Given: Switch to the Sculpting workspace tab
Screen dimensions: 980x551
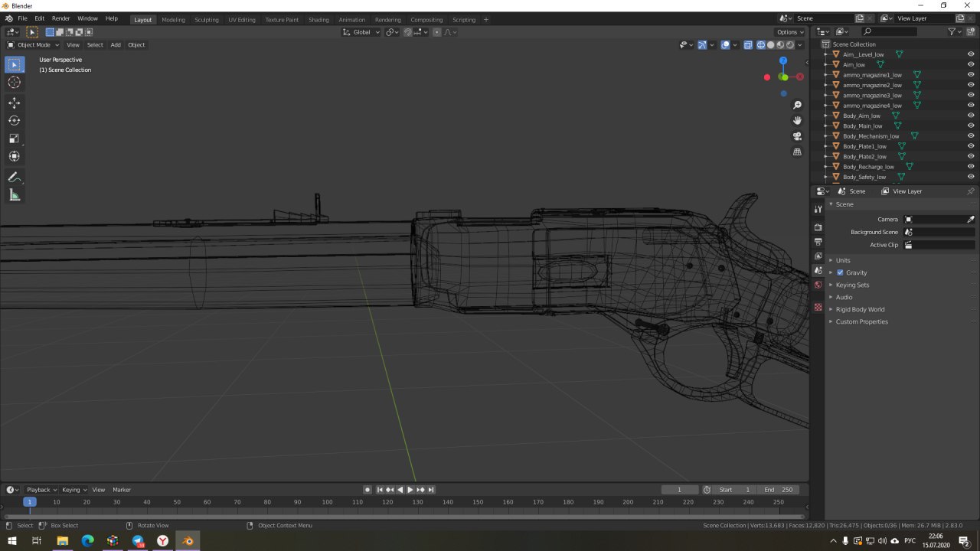Looking at the screenshot, I should click(206, 20).
